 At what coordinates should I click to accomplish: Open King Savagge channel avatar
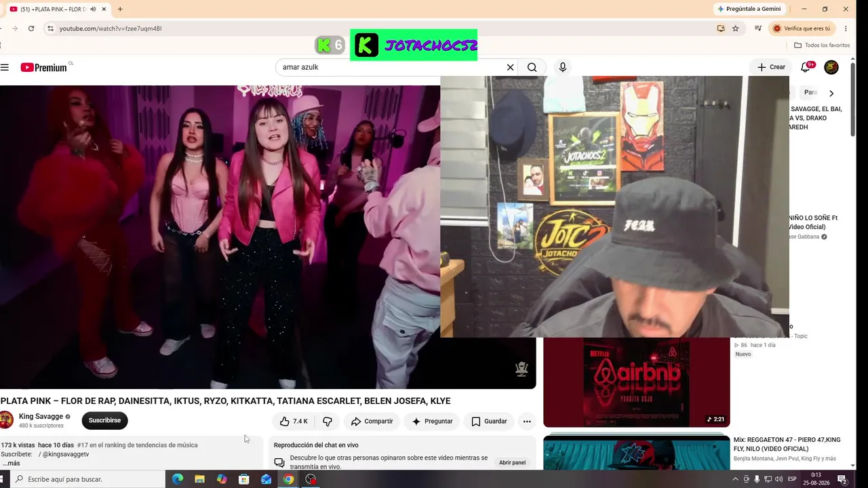coord(6,420)
